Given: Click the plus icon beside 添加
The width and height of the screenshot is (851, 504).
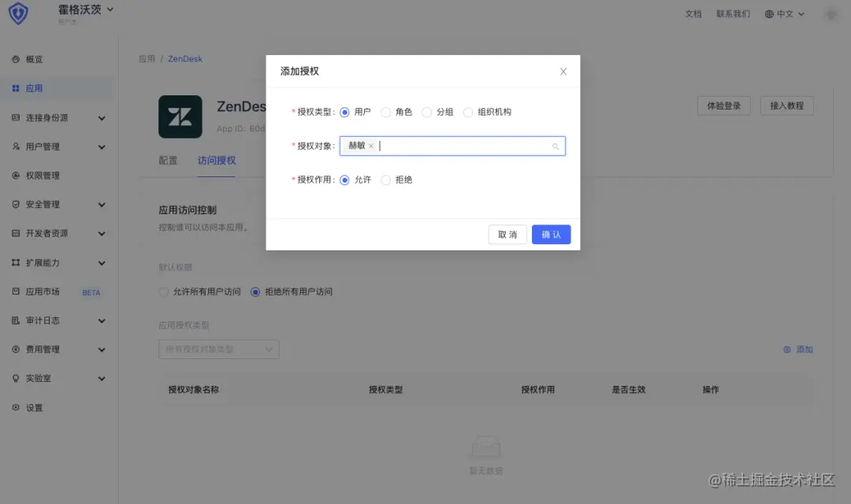Looking at the screenshot, I should pyautogui.click(x=787, y=350).
